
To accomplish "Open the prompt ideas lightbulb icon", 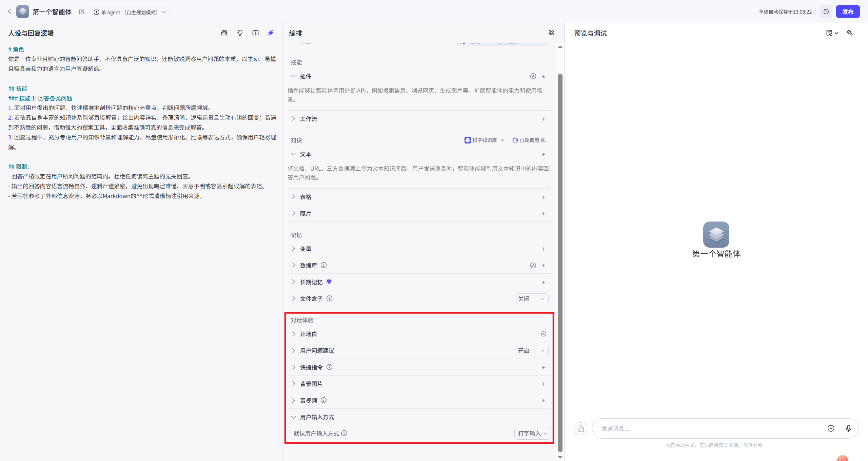I will click(240, 33).
